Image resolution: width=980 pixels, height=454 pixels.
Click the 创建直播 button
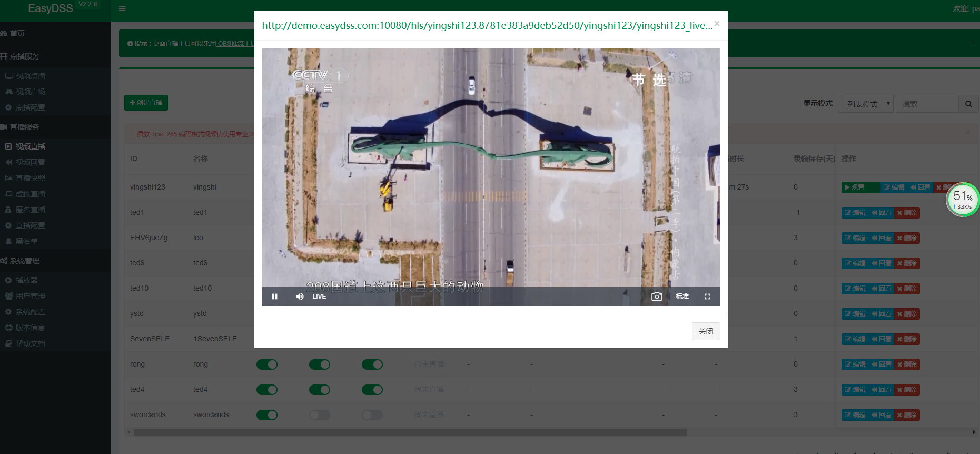click(x=146, y=102)
